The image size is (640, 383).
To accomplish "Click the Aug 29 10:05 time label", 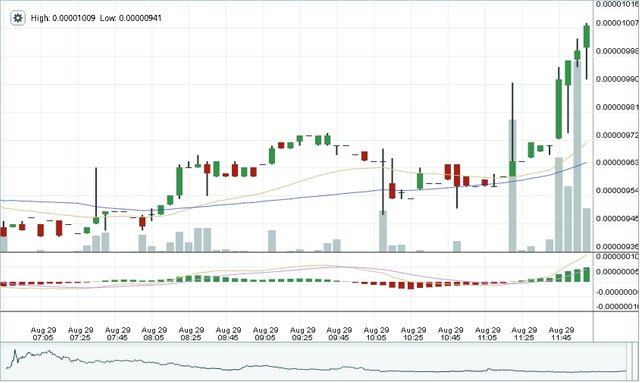I will (x=376, y=334).
